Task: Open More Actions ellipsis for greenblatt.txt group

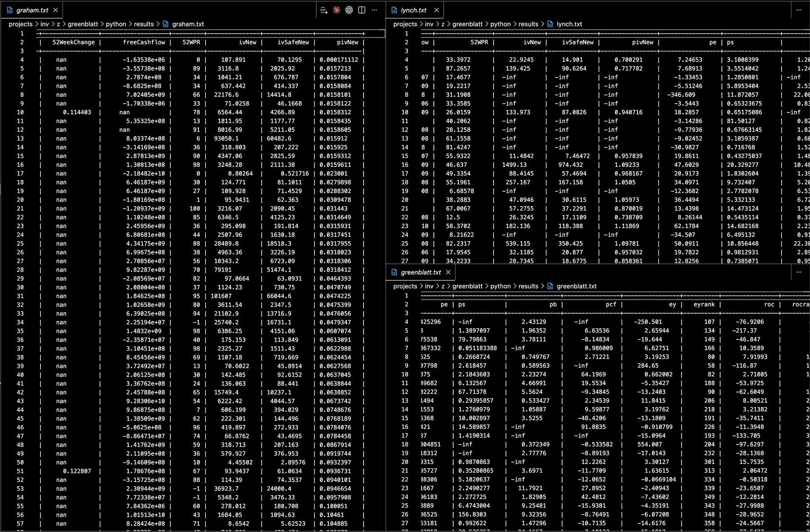Action: (x=799, y=272)
